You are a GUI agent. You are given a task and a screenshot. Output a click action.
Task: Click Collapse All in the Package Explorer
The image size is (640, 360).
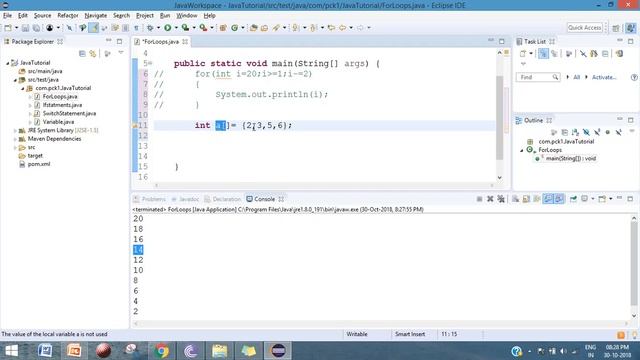(x=82, y=54)
